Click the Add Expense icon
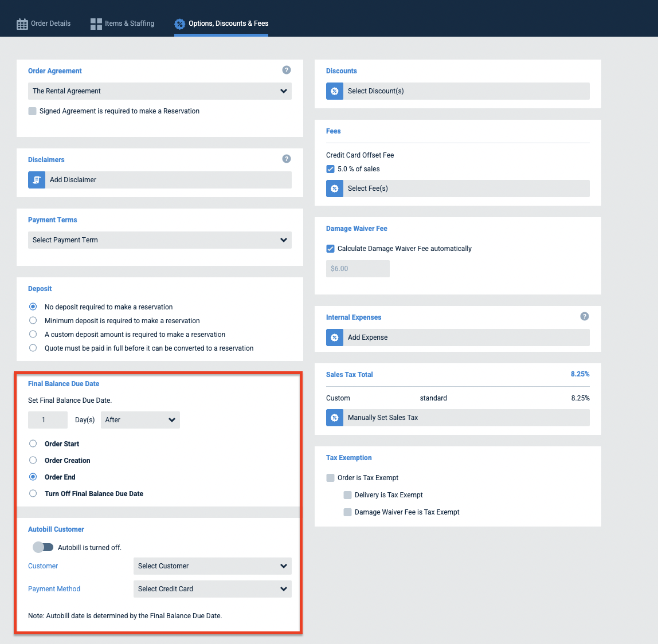Viewport: 658px width, 644px height. pos(335,337)
